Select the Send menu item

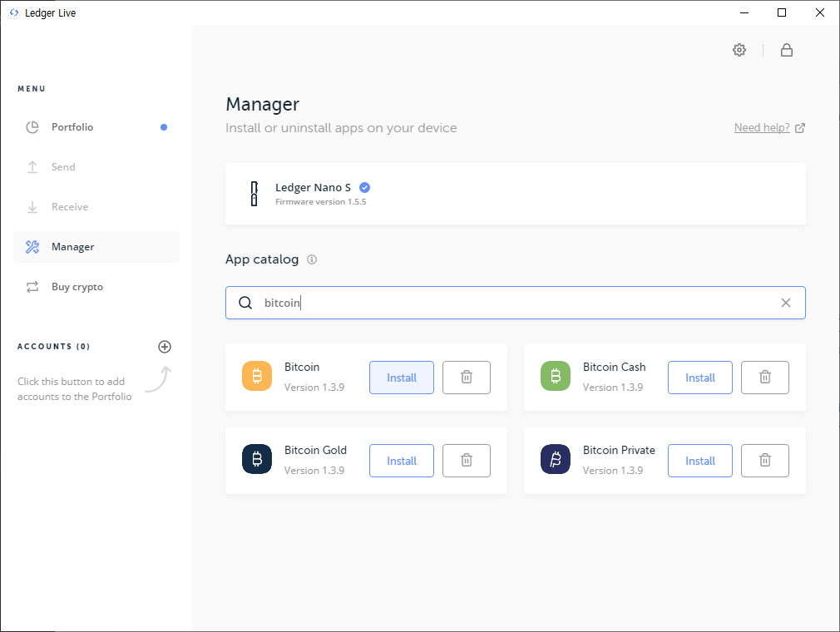coord(96,167)
